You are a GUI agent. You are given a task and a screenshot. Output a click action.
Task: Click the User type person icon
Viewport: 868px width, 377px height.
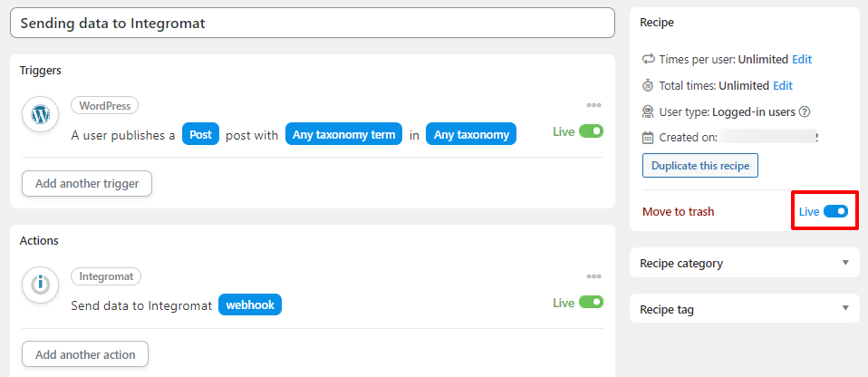click(x=648, y=111)
